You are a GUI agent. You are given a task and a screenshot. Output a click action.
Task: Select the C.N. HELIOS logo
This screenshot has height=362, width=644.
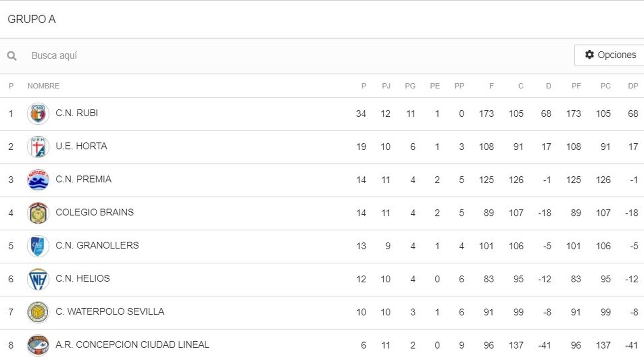pyautogui.click(x=38, y=278)
